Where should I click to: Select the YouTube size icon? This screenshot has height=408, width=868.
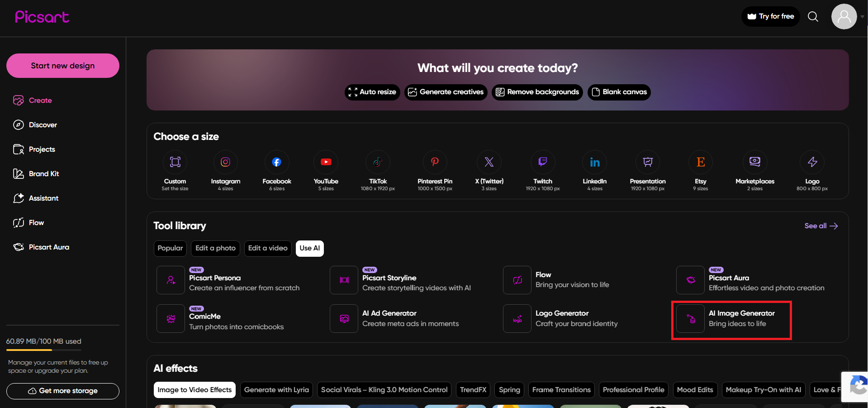(326, 162)
